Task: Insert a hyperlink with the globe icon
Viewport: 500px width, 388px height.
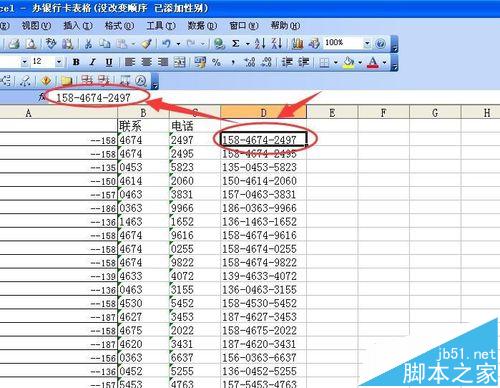Action: click(x=219, y=44)
